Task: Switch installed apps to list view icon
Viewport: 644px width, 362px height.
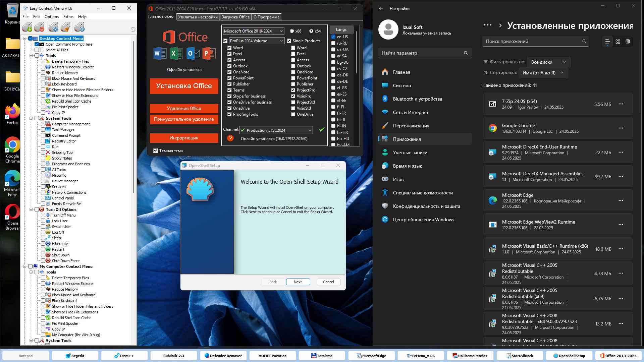Action: pyautogui.click(x=607, y=42)
